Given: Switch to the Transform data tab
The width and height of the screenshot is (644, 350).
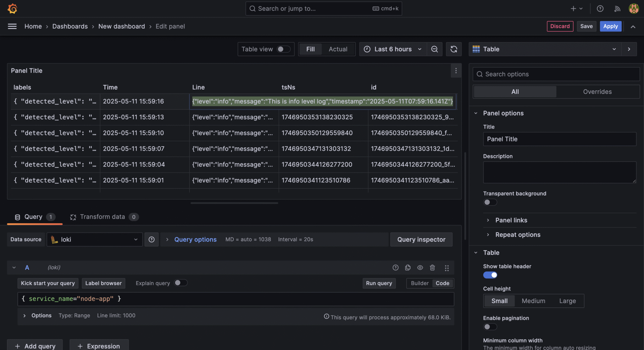Looking at the screenshot, I should point(102,217).
